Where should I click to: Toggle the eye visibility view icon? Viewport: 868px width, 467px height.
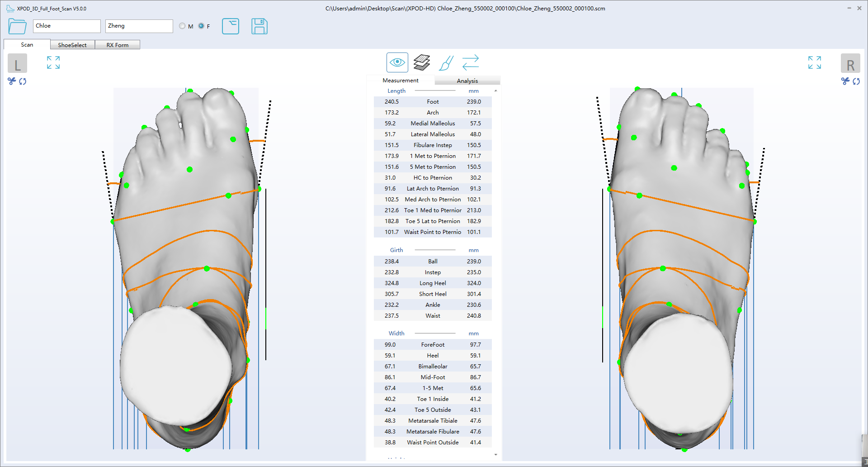coord(397,62)
